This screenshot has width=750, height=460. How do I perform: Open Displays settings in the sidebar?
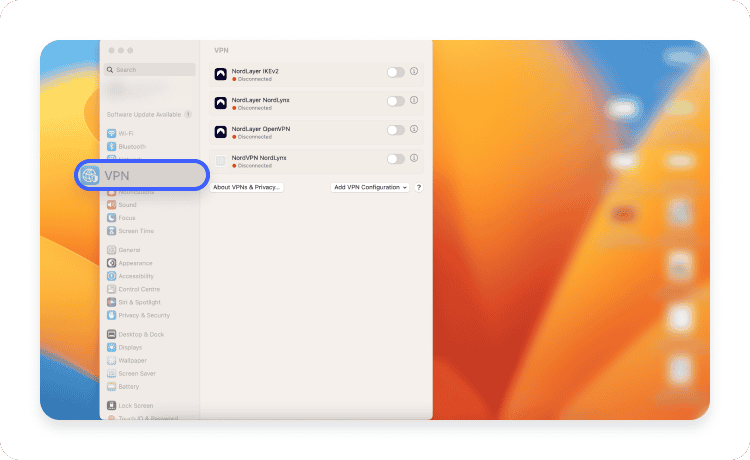124,347
